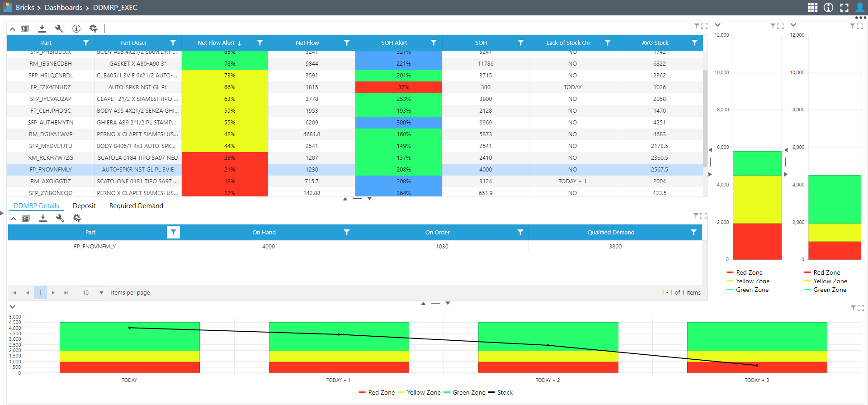Open wrench settings in top grid toolbar
This screenshot has width=868, height=405.
tap(59, 29)
